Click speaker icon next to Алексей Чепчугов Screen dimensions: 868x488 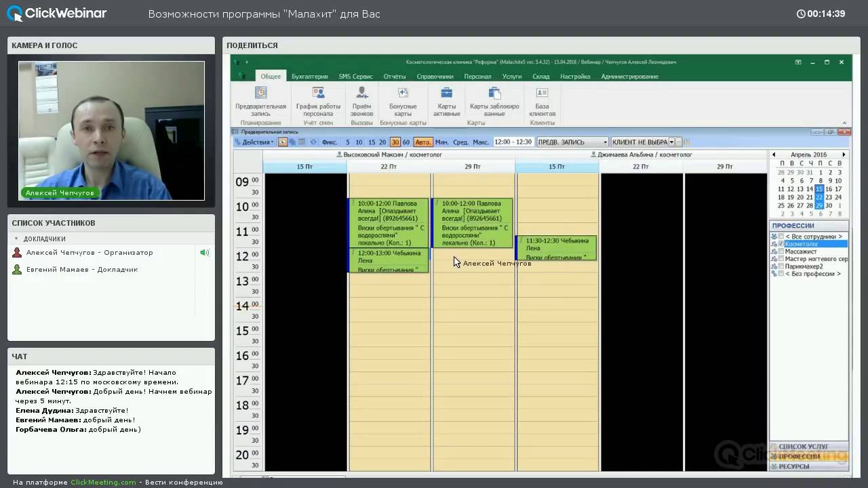pyautogui.click(x=204, y=252)
